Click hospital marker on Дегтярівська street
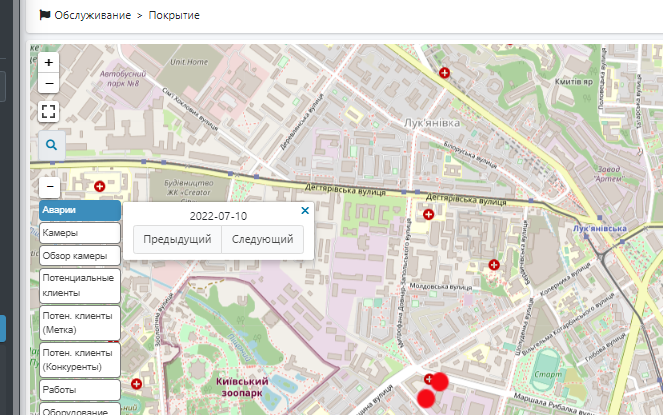The width and height of the screenshot is (663, 415). pyautogui.click(x=428, y=214)
